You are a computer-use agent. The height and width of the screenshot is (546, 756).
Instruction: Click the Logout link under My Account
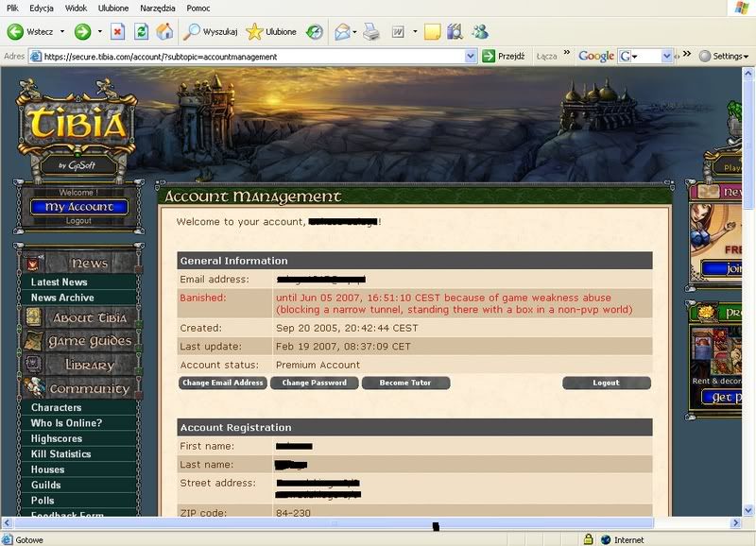click(78, 221)
